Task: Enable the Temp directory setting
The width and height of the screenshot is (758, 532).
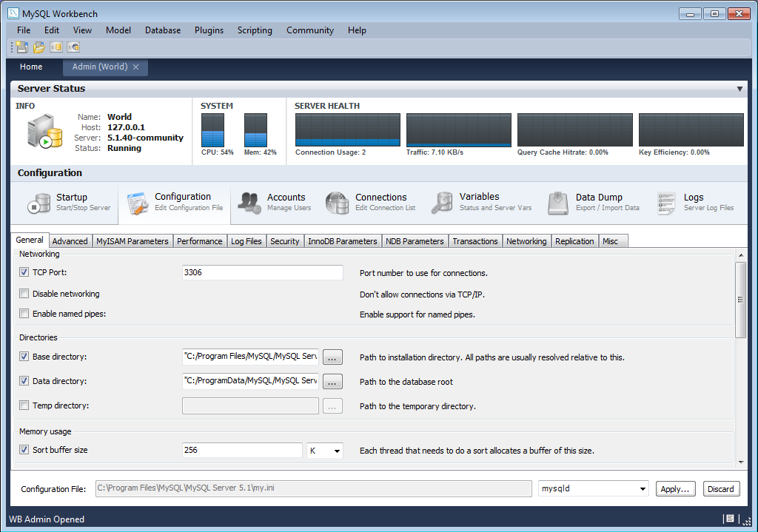Action: click(x=24, y=405)
